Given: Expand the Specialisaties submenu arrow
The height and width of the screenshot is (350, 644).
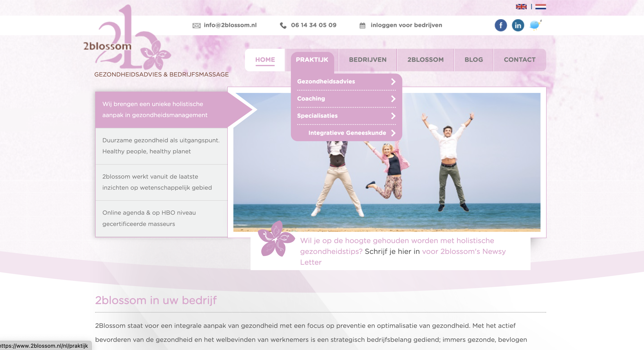Looking at the screenshot, I should pyautogui.click(x=393, y=116).
